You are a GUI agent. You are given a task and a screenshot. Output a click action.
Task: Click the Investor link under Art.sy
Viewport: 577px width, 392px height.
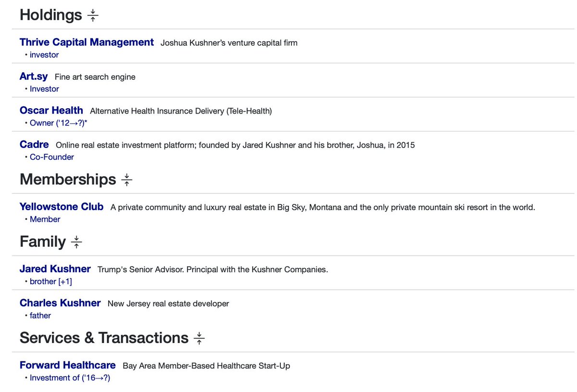point(44,89)
